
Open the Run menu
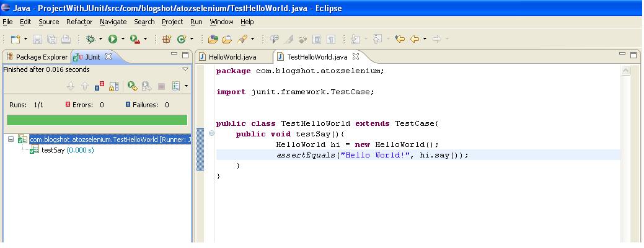(196, 22)
